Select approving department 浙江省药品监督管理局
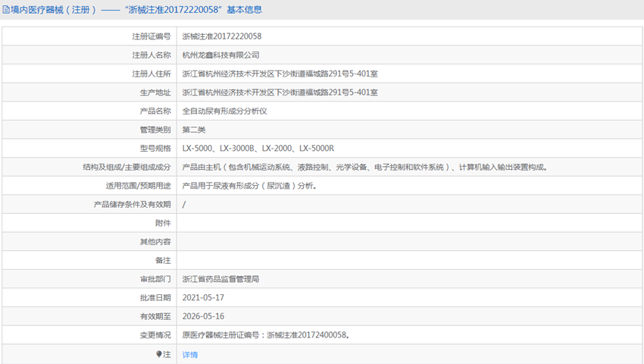 pos(221,279)
